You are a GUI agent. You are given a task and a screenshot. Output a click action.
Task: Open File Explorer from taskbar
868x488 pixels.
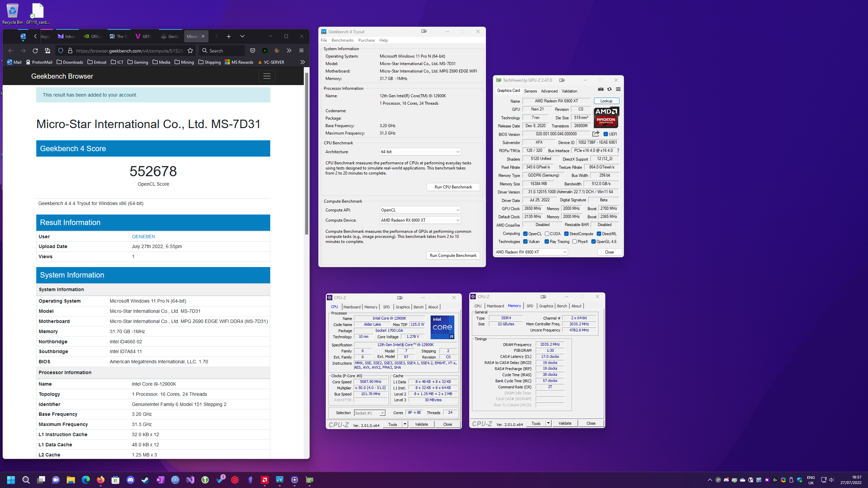71,480
